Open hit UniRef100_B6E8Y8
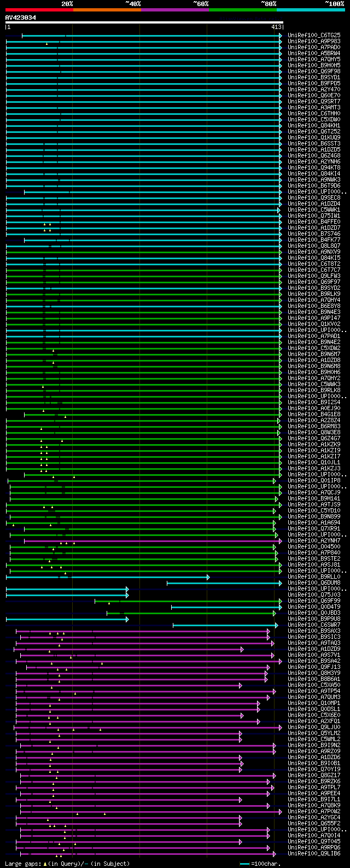350x868 pixels. (x=314, y=306)
